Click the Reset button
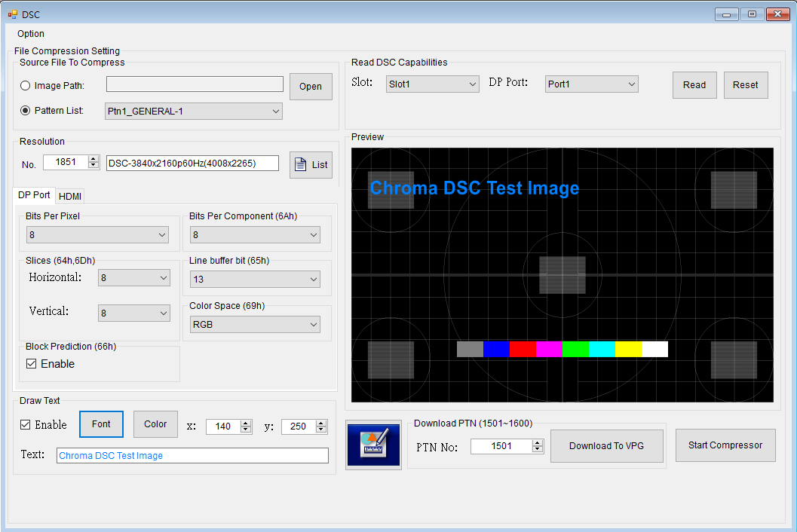This screenshot has width=797, height=532. coord(745,85)
